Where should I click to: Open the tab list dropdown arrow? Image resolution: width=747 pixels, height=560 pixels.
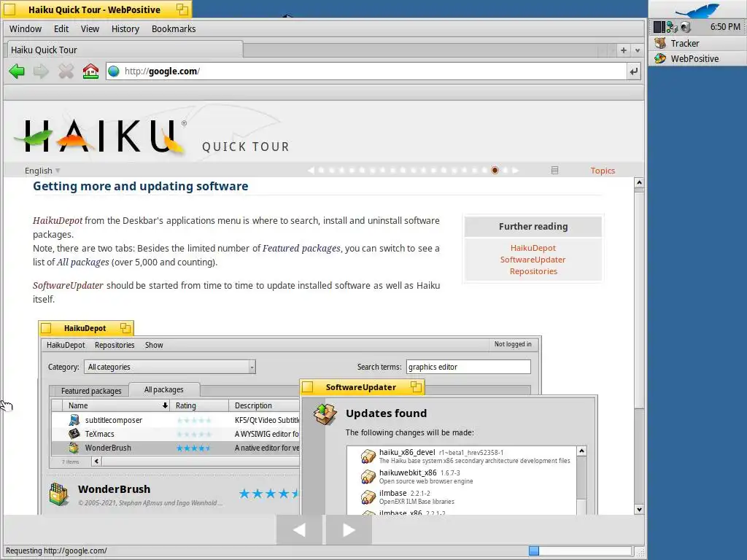tap(638, 50)
